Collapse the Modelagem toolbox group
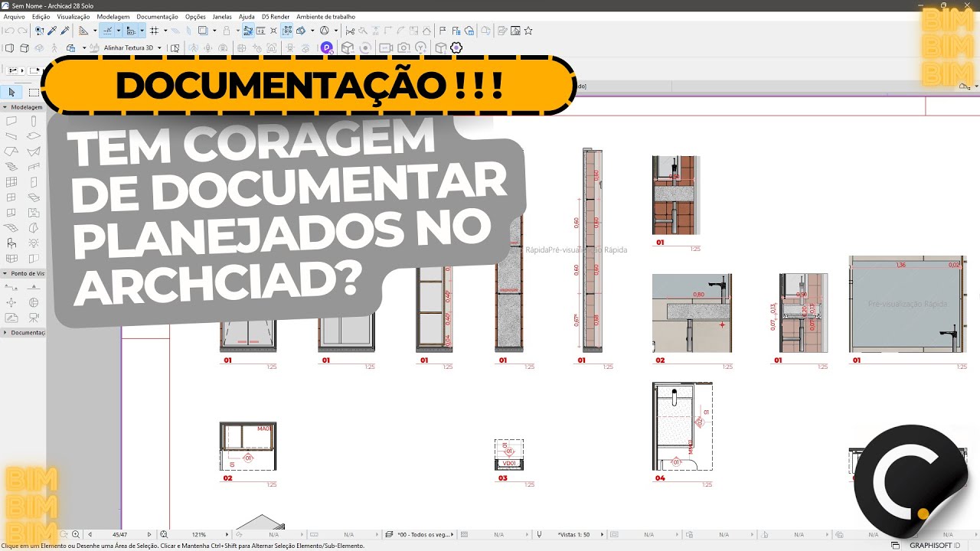 (5, 107)
